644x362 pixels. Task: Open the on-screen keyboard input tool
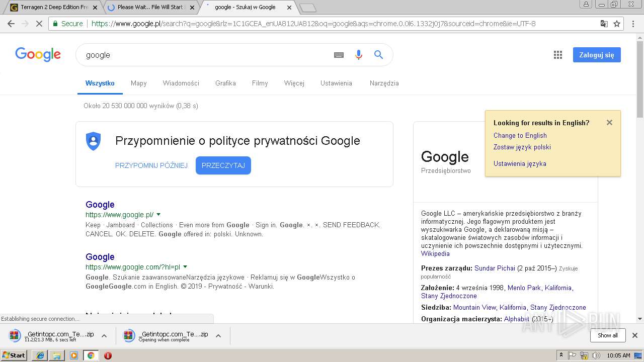339,55
